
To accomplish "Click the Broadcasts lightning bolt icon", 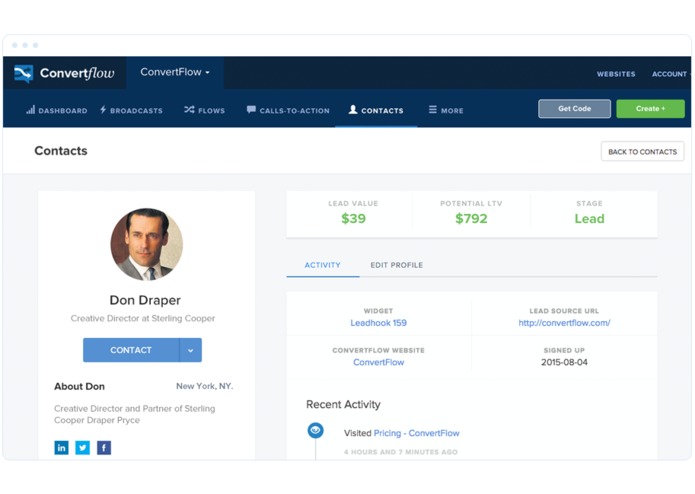I will pos(103,109).
